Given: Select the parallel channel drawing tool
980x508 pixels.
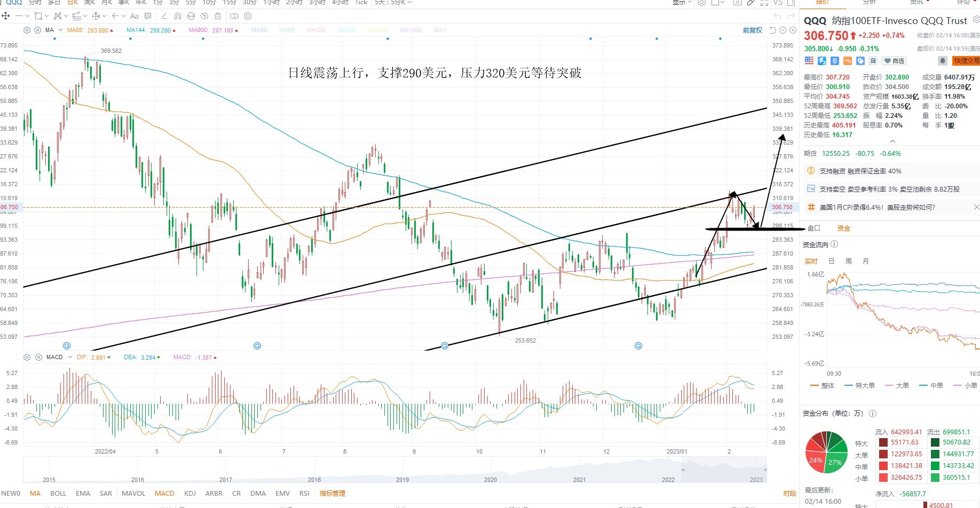Looking at the screenshot, I should [x=76, y=16].
